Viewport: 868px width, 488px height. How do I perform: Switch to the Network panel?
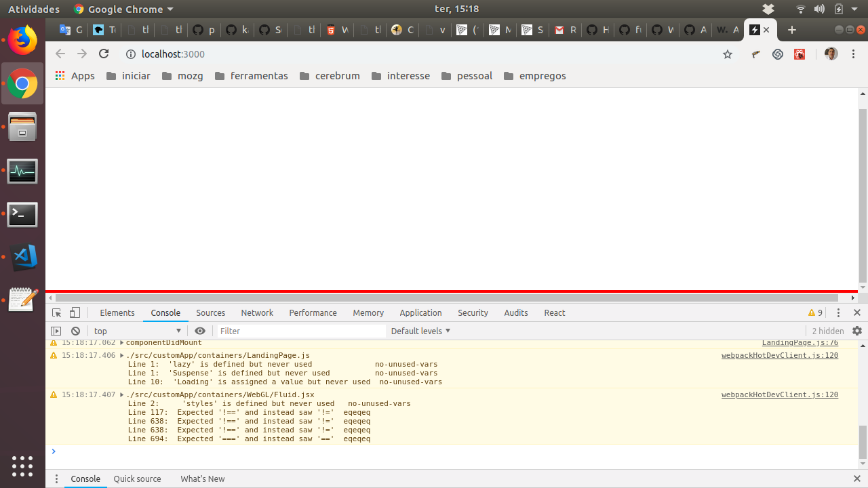pos(257,312)
